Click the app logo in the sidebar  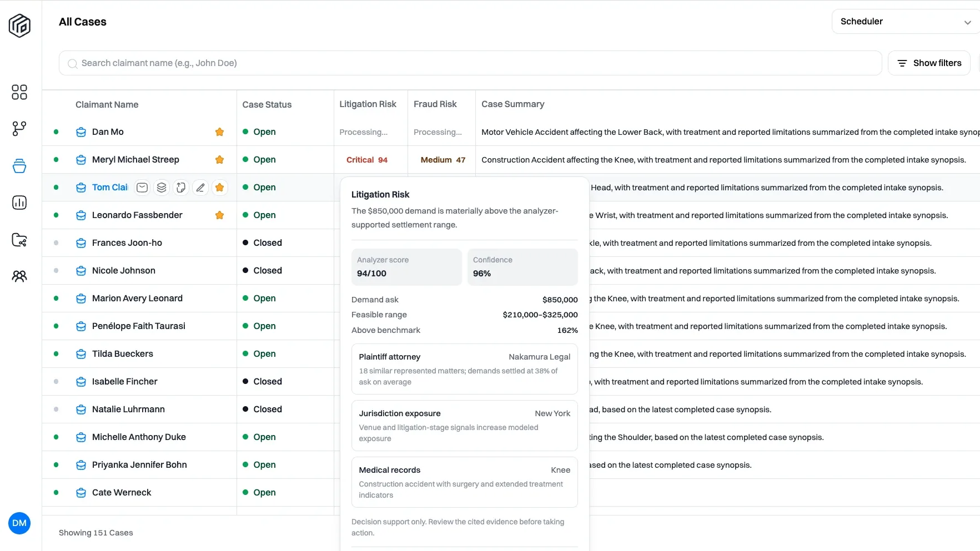point(19,26)
